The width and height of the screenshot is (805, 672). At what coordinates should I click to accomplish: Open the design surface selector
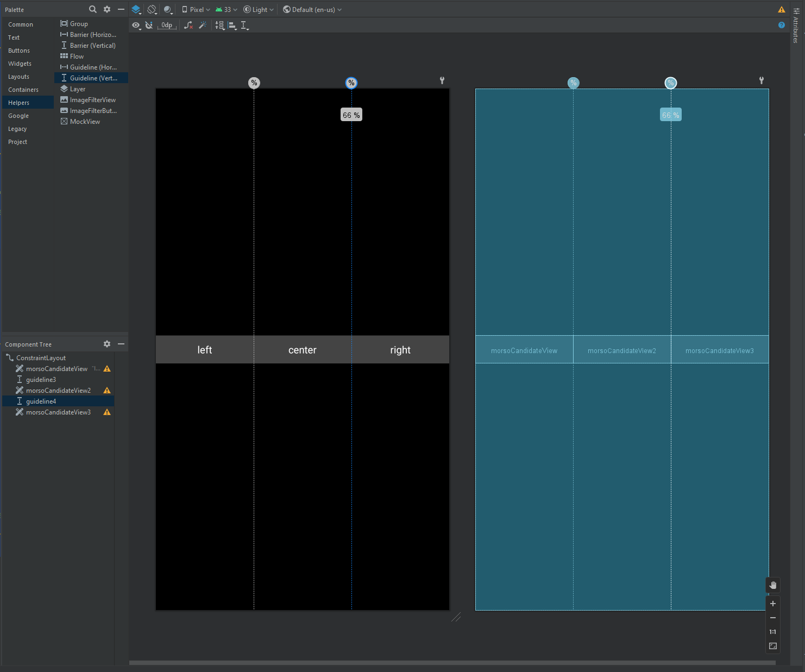coord(136,9)
